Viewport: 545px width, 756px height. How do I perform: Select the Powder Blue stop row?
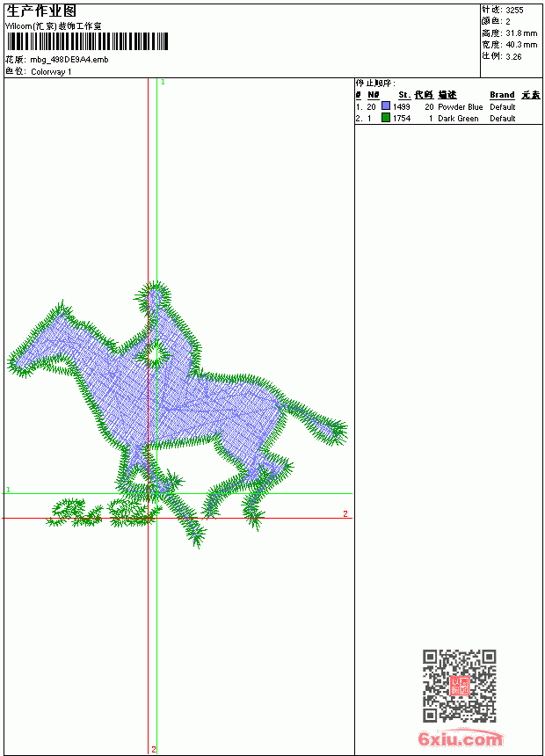tap(448, 106)
